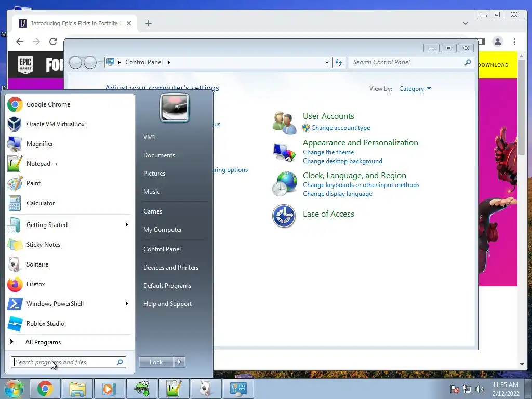Click arrow after Control Panel breadcrumb

(x=169, y=62)
